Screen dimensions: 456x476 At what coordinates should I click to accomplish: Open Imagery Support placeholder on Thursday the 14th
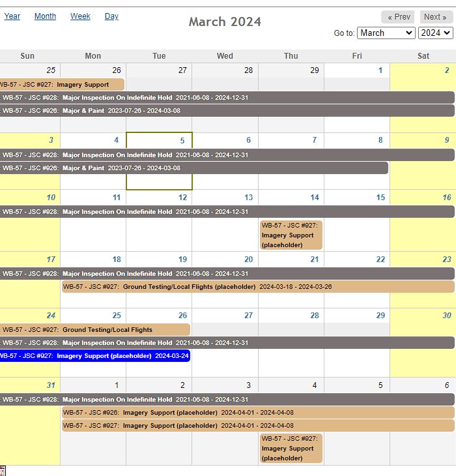pos(291,235)
